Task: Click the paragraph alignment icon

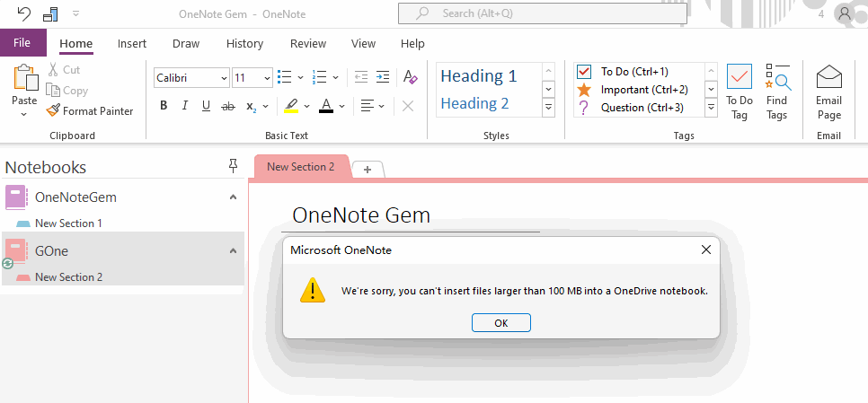Action: 367,106
